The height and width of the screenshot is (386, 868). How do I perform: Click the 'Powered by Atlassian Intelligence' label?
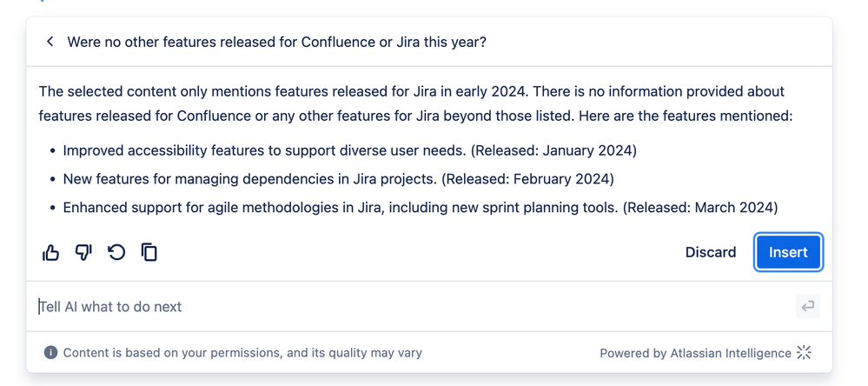pyautogui.click(x=695, y=353)
